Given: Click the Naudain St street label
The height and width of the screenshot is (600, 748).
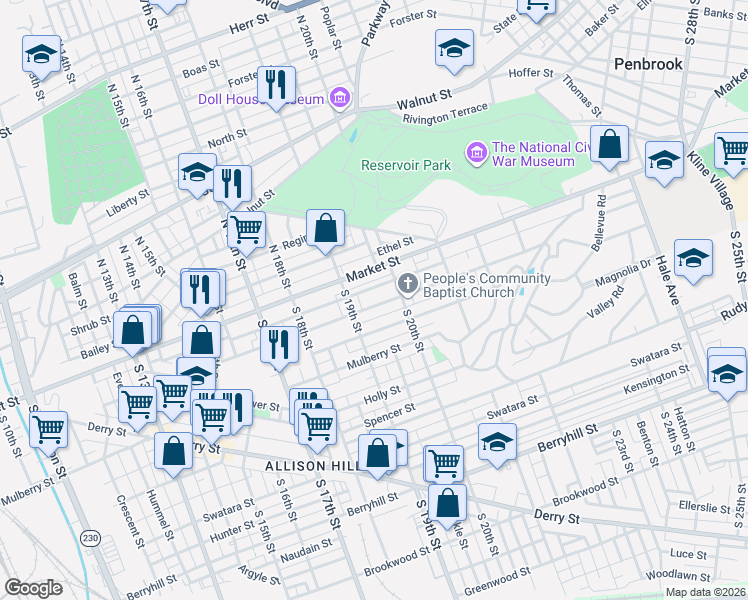Looking at the screenshot, I should point(306,550).
